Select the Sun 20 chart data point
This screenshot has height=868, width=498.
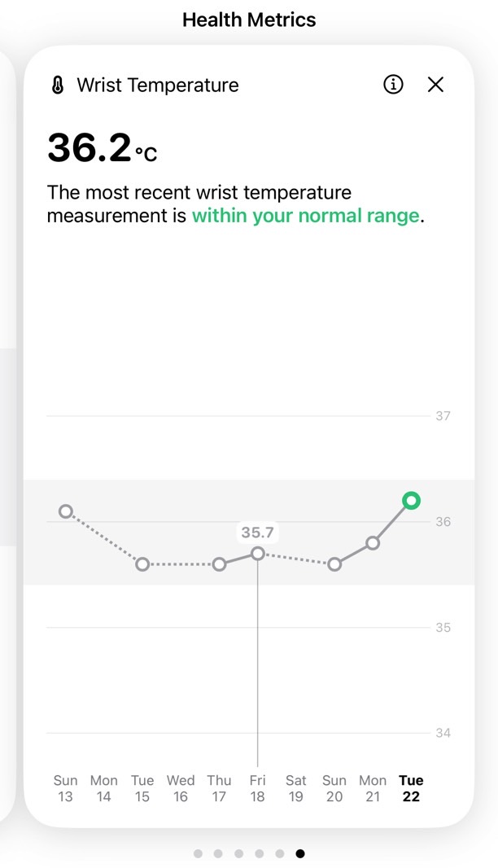pos(334,564)
